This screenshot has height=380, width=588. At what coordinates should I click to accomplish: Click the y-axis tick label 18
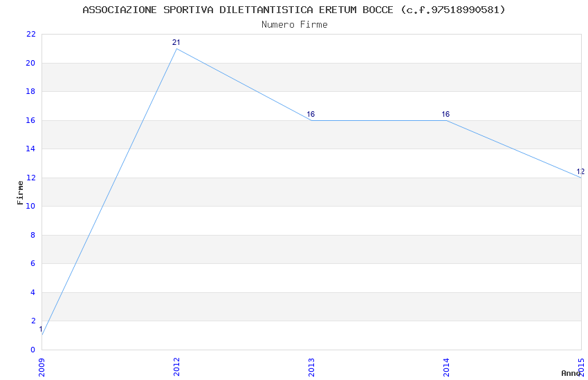[x=31, y=92]
